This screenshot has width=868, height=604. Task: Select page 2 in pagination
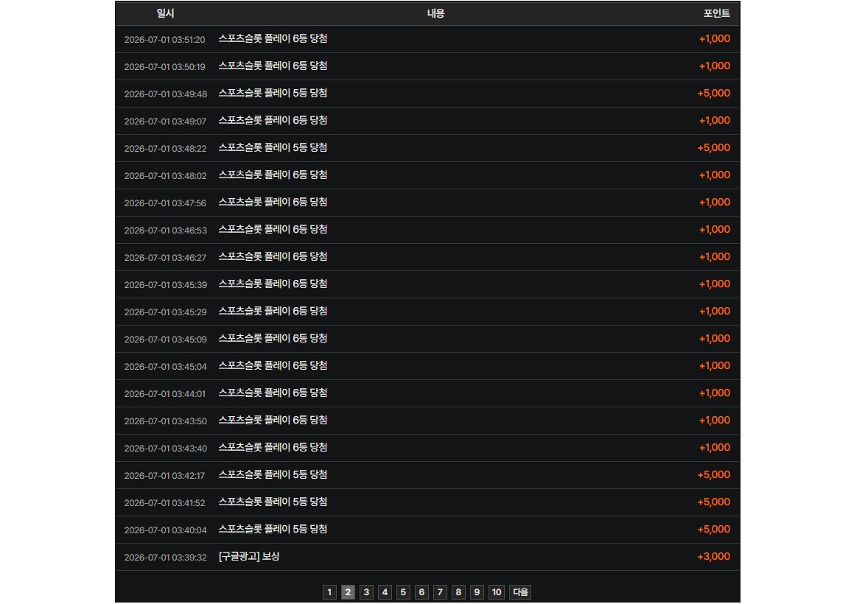click(348, 591)
